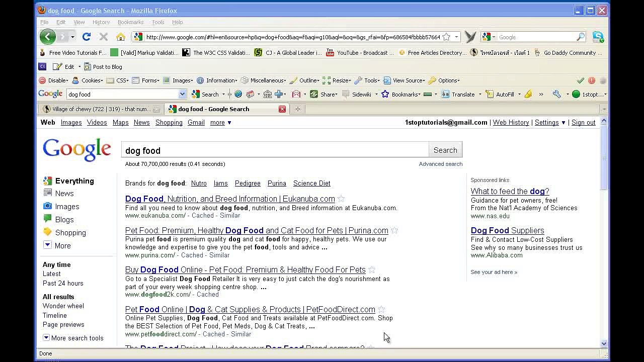Click Translate in Google Toolbar
Image resolution: width=644 pixels, height=362 pixels.
coord(458,94)
